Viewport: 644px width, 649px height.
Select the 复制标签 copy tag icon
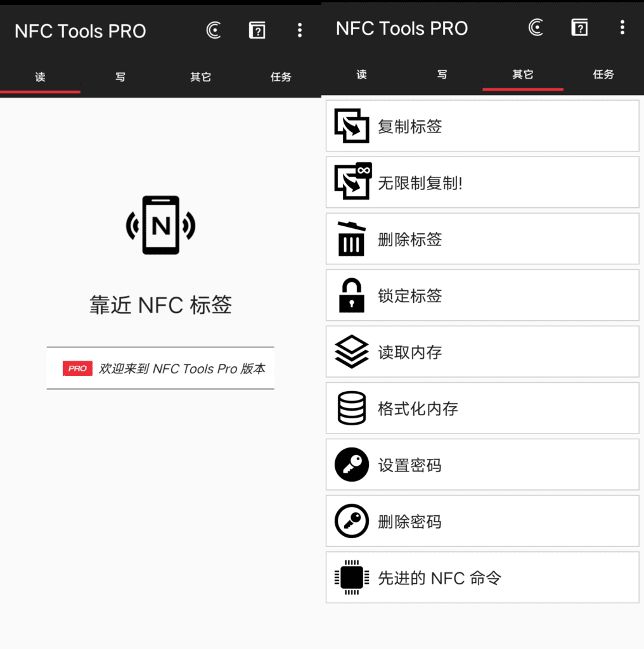click(352, 125)
